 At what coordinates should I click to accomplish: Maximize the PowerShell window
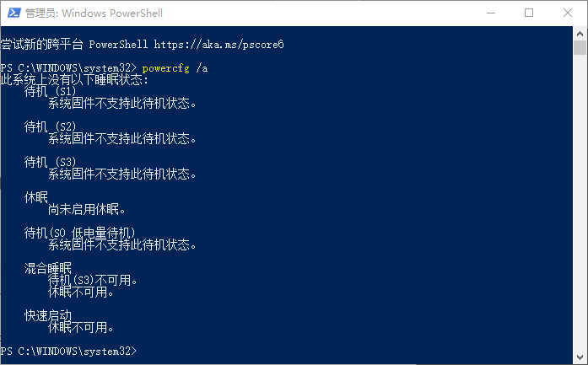[x=529, y=13]
